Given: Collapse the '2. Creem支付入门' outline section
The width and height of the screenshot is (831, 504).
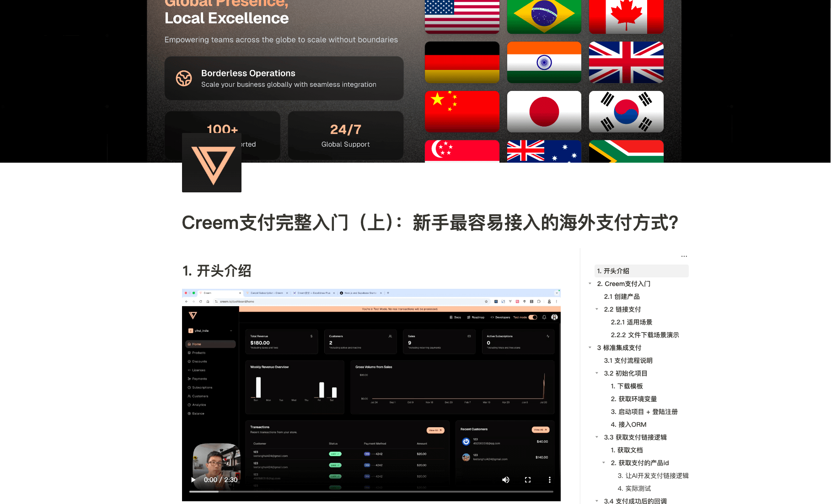Looking at the screenshot, I should pos(590,284).
